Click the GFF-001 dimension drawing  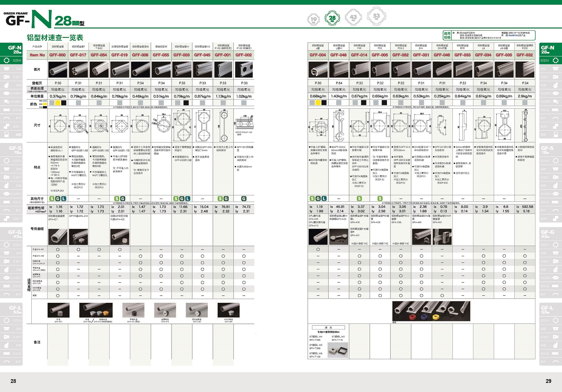(x=223, y=125)
